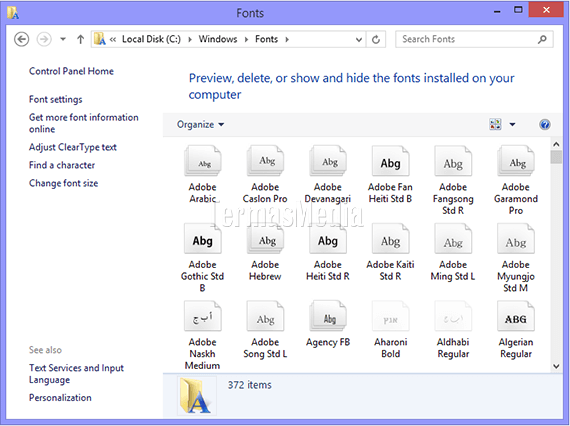Expand the Fonts breadcrumb arrow

[x=287, y=39]
